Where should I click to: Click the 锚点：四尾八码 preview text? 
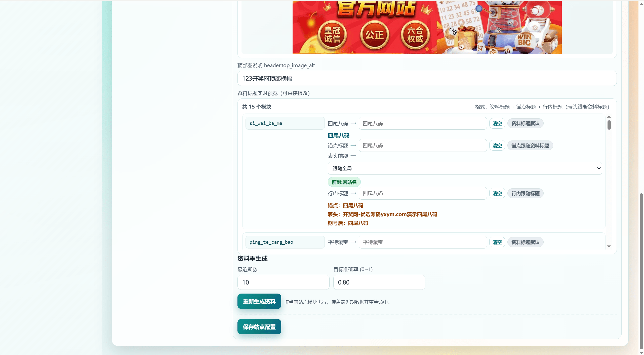(345, 205)
